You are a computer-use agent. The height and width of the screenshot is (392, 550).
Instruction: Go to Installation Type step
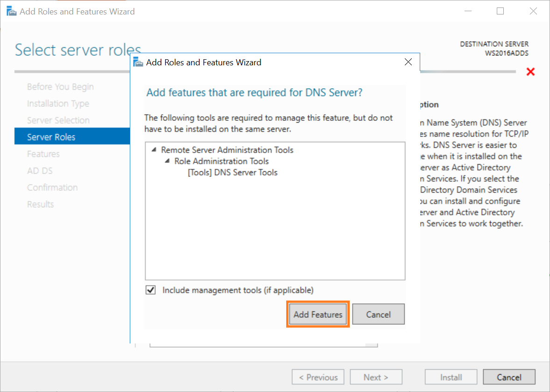coord(58,104)
